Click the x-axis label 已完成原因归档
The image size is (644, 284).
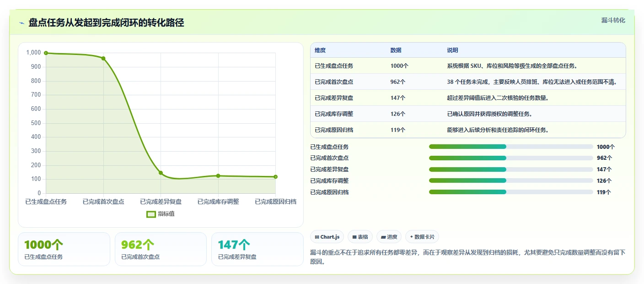tap(275, 202)
